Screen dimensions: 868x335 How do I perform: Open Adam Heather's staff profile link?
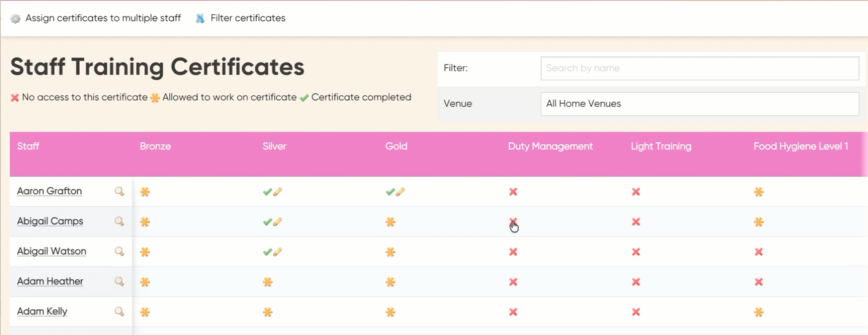point(50,282)
